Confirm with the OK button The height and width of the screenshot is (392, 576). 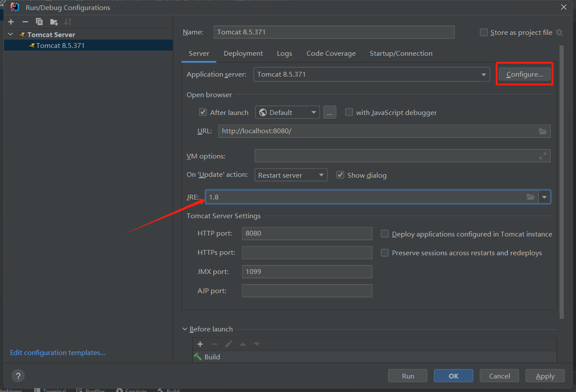[453, 376]
